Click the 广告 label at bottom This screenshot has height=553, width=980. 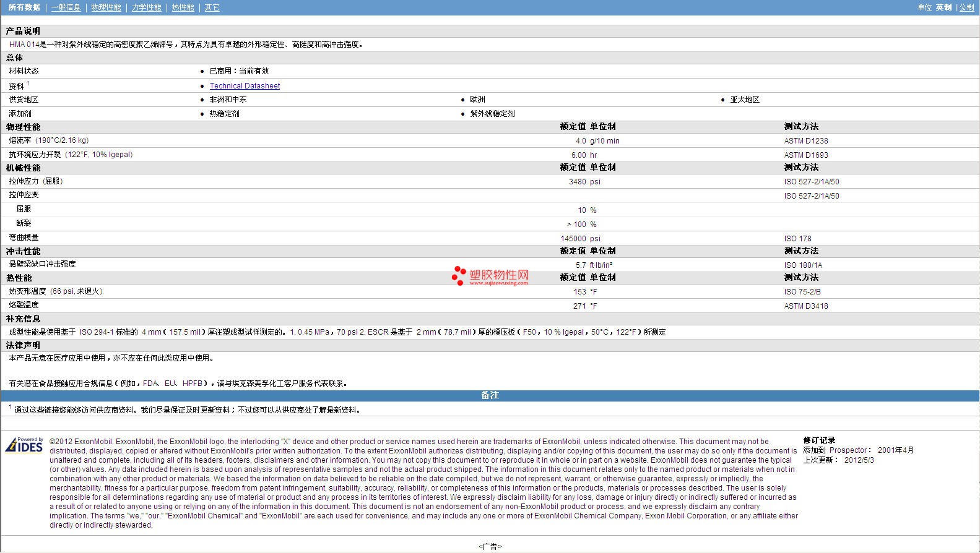[490, 547]
